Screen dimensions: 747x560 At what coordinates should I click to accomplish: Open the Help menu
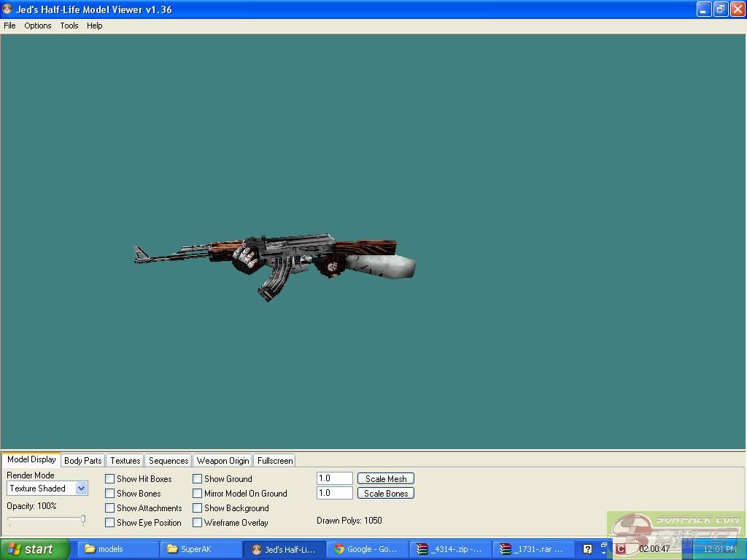[94, 26]
